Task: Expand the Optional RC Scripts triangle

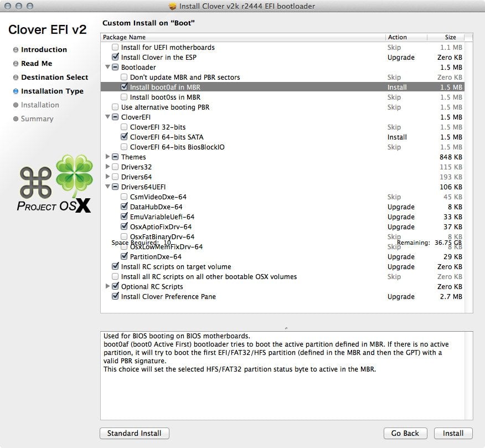Action: (x=107, y=286)
